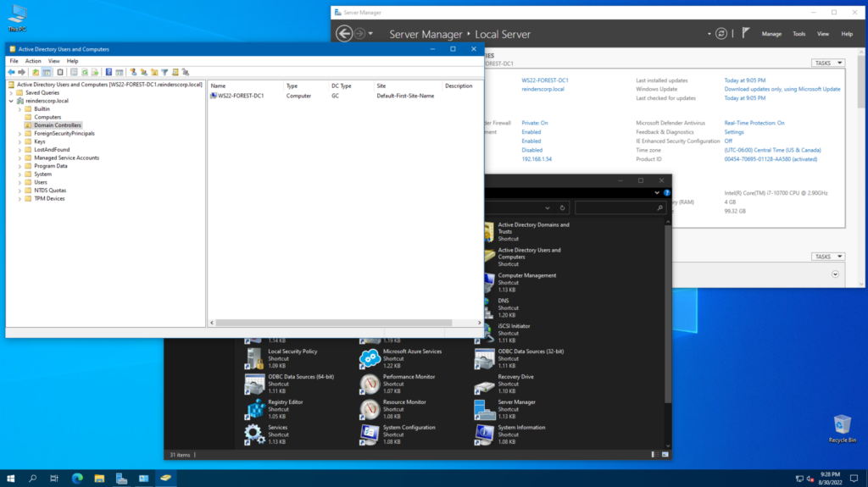Click the 192.168.1.54 IP address link

point(537,159)
